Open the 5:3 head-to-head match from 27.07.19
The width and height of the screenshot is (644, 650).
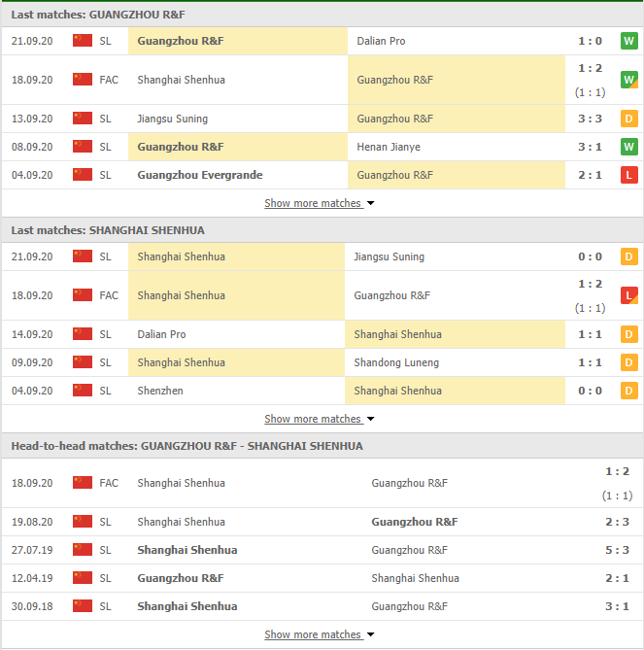(590, 550)
